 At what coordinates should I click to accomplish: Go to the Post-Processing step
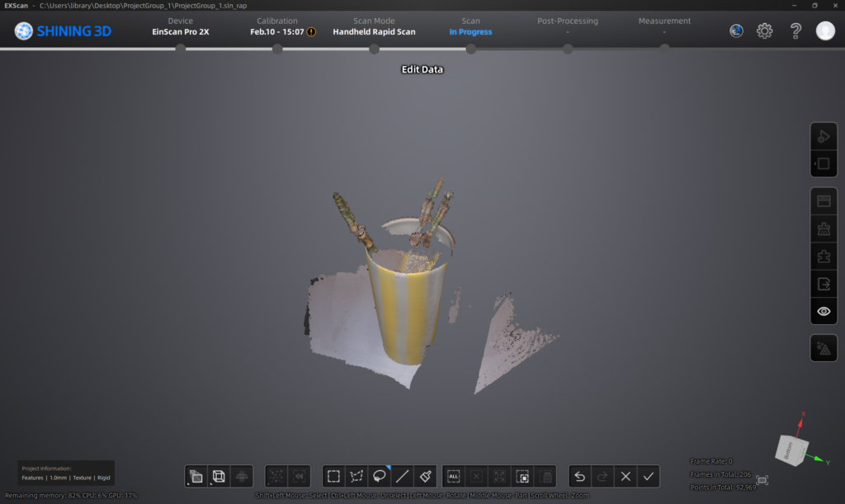point(567,26)
